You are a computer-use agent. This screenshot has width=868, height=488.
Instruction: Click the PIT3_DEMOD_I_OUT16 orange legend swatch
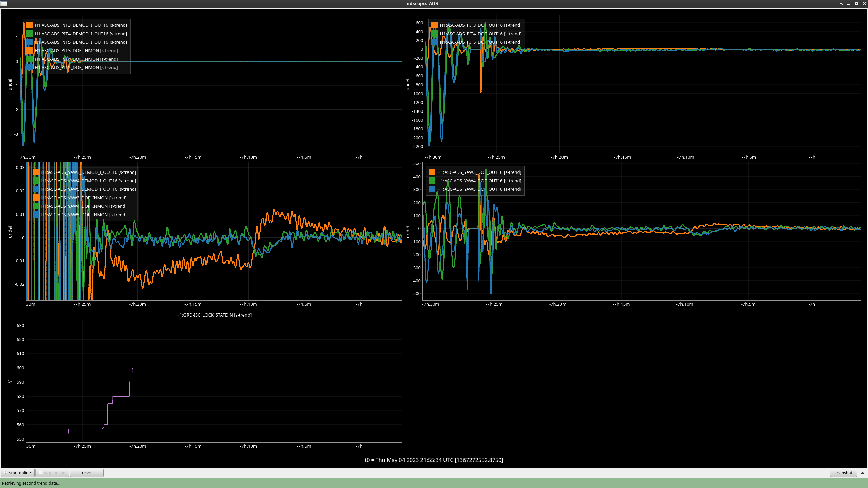click(29, 25)
